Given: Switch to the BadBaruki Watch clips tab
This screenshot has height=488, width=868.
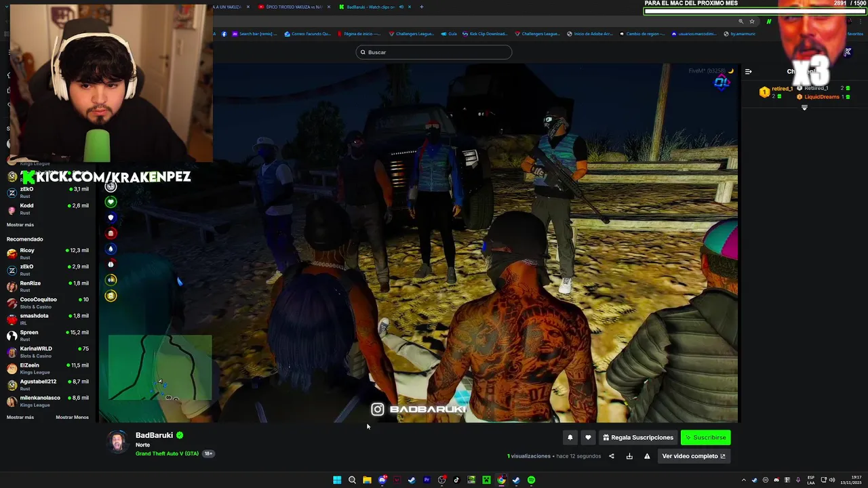Looking at the screenshot, I should click(x=370, y=7).
